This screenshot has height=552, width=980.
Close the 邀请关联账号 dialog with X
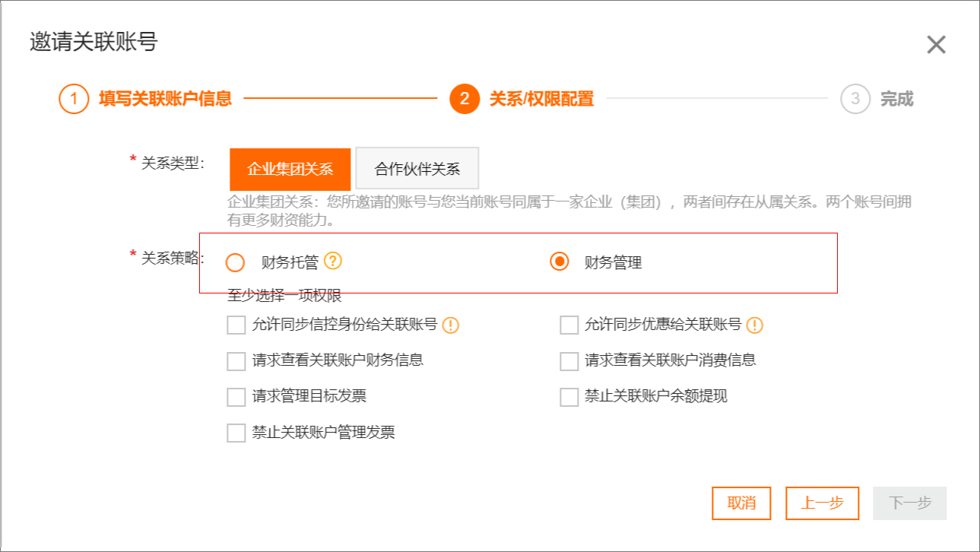pos(936,45)
